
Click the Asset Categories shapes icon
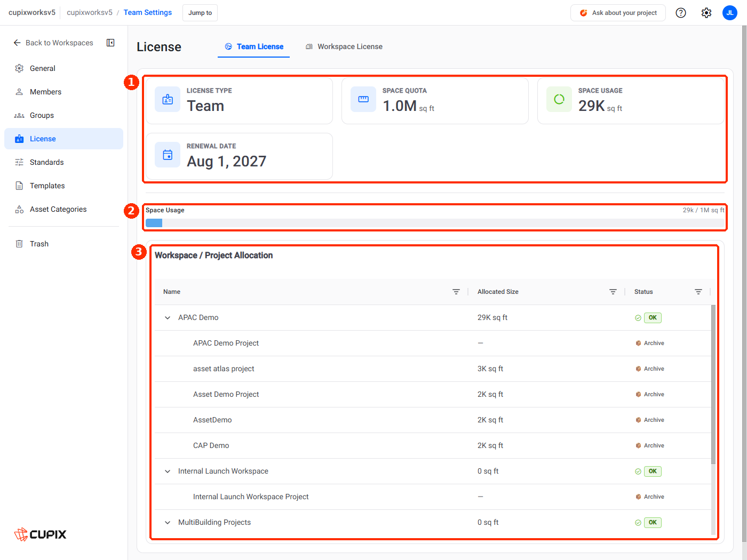point(19,209)
